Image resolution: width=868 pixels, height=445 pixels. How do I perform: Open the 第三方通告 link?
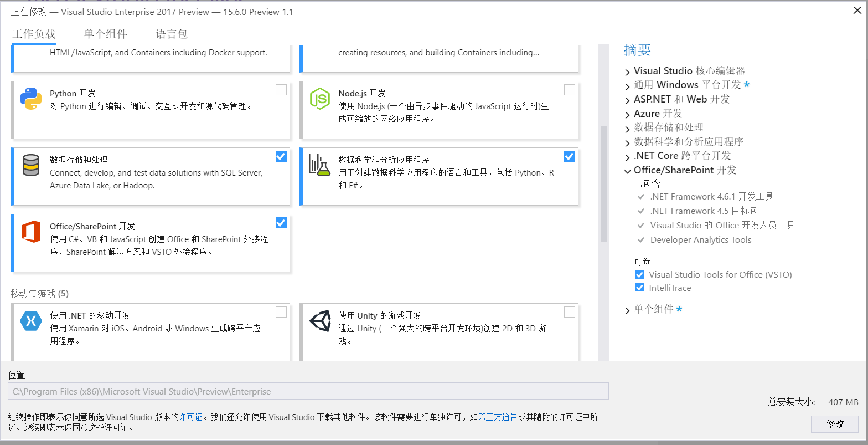tap(498, 417)
